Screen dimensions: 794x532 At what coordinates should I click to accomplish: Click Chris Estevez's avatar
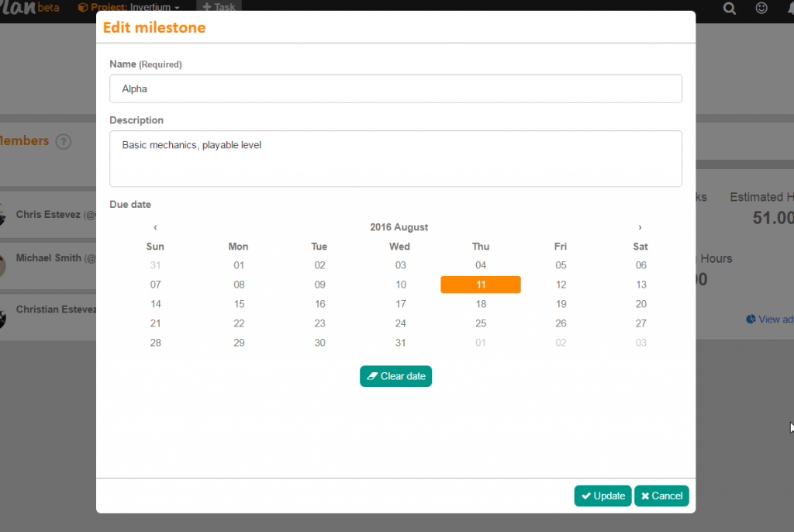2,215
